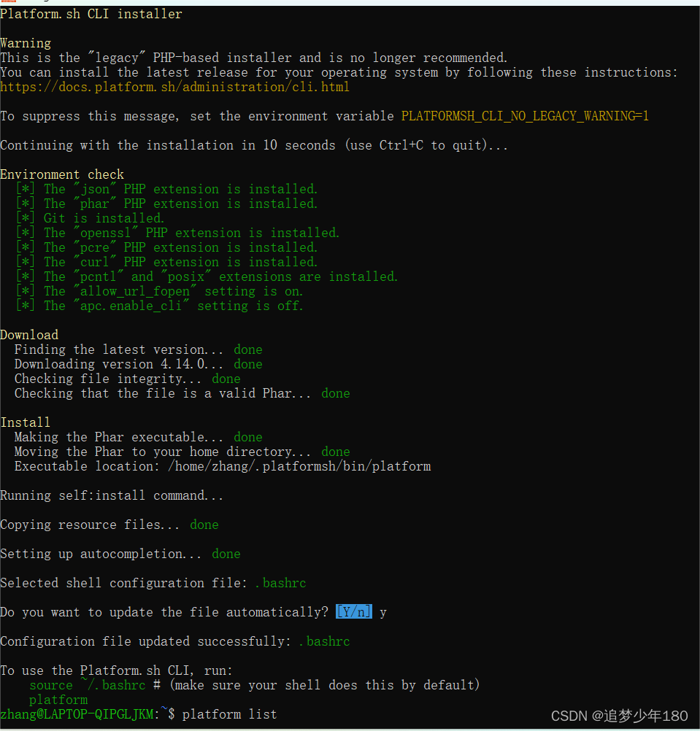Image resolution: width=700 pixels, height=731 pixels.
Task: Click 'To use the Platform.sh CLI, run:' line
Action: point(117,670)
